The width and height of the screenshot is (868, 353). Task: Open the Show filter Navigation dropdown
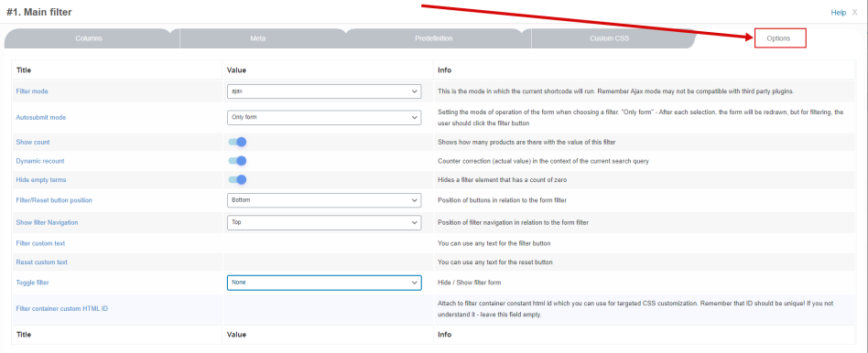324,222
